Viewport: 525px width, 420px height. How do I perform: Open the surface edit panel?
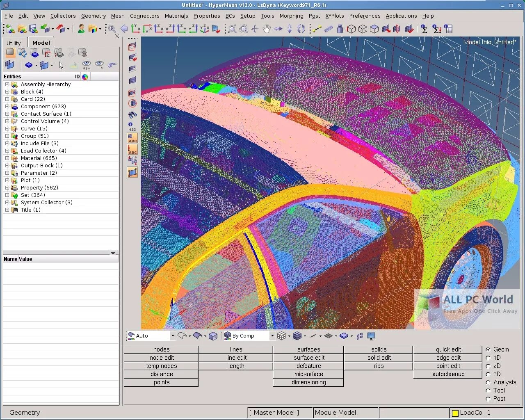[x=308, y=358]
